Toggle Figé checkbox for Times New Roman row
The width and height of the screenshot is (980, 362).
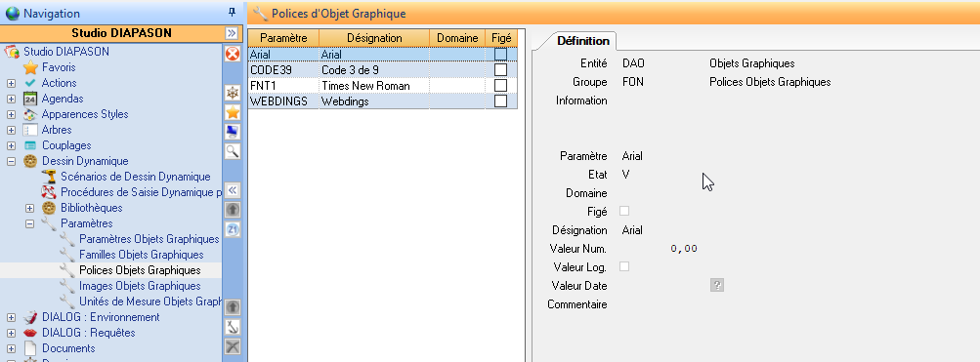pos(500,86)
